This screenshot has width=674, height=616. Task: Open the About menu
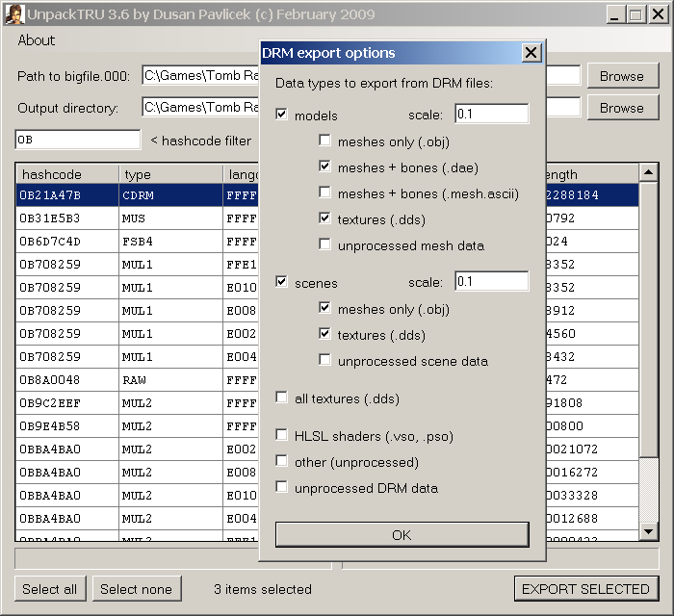37,40
